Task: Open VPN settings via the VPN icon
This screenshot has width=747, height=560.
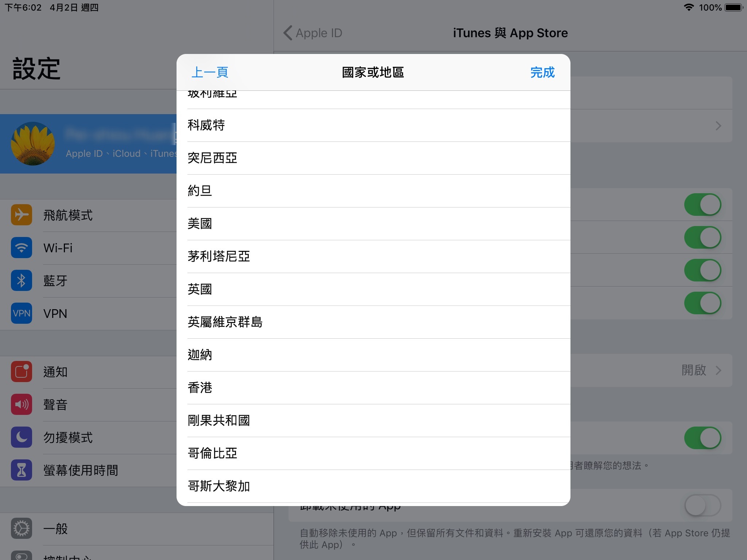Action: pyautogui.click(x=22, y=313)
